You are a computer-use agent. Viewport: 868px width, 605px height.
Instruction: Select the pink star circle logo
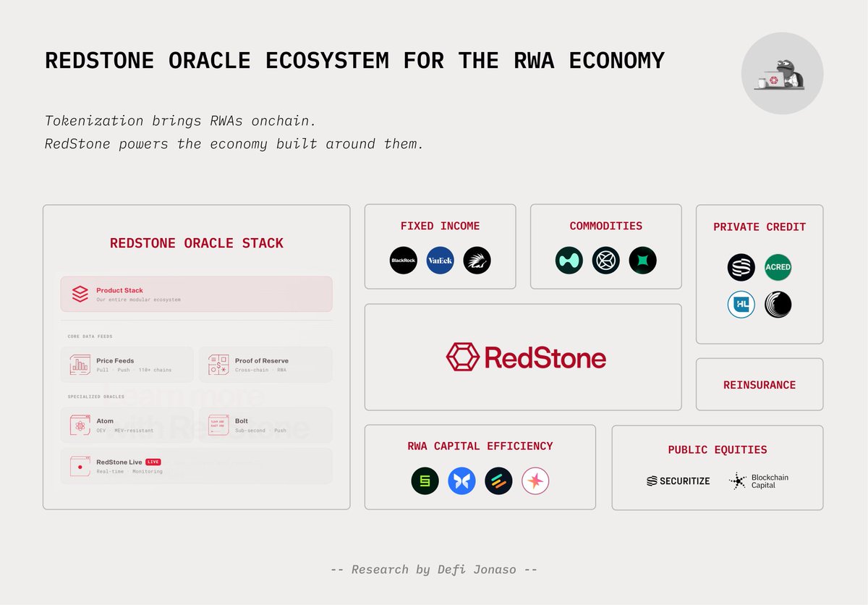pyautogui.click(x=536, y=481)
